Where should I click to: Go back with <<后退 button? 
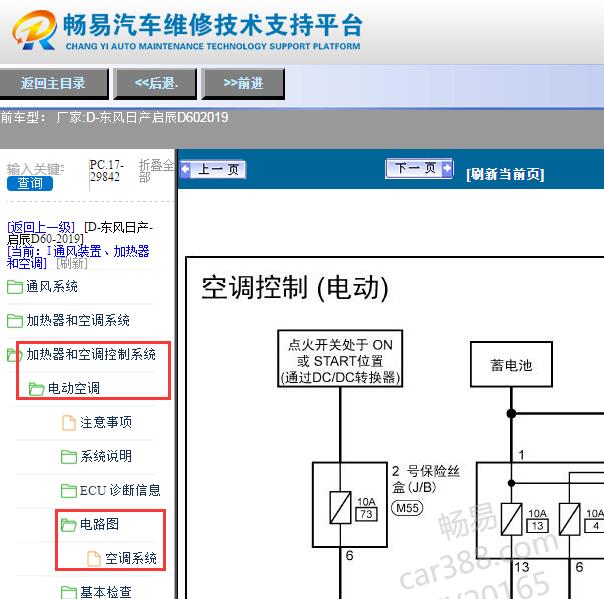coord(156,83)
